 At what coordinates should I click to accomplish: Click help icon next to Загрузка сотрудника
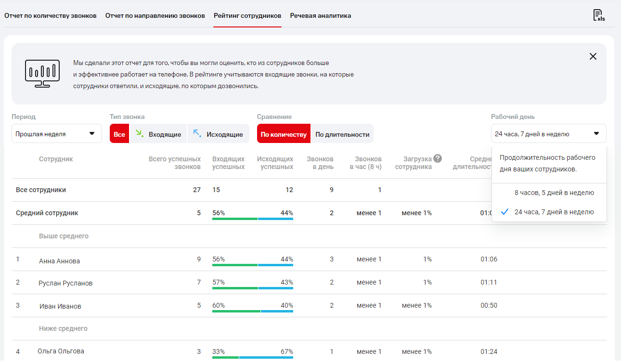tap(437, 158)
